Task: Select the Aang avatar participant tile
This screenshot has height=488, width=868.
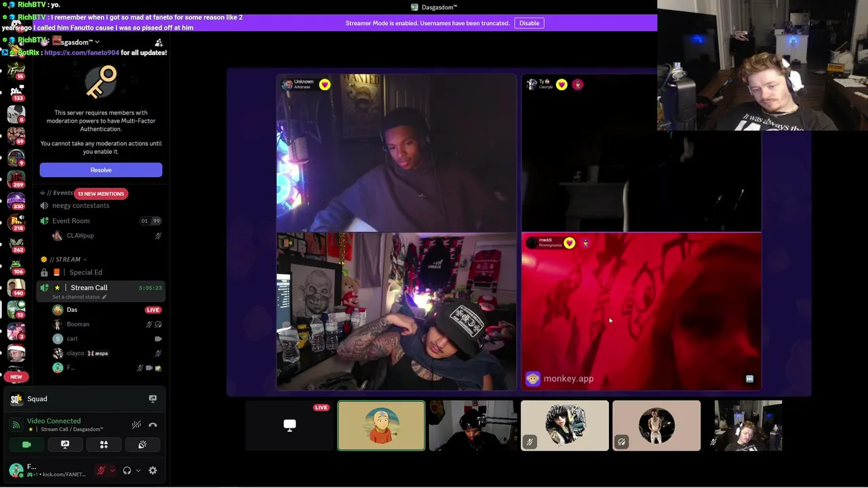Action: tap(381, 426)
